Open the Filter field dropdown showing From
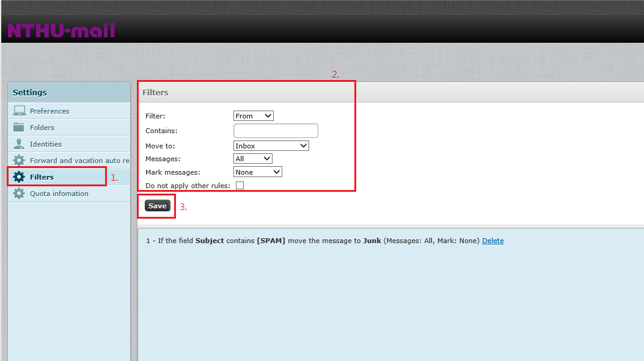This screenshot has width=644, height=361. pos(253,116)
